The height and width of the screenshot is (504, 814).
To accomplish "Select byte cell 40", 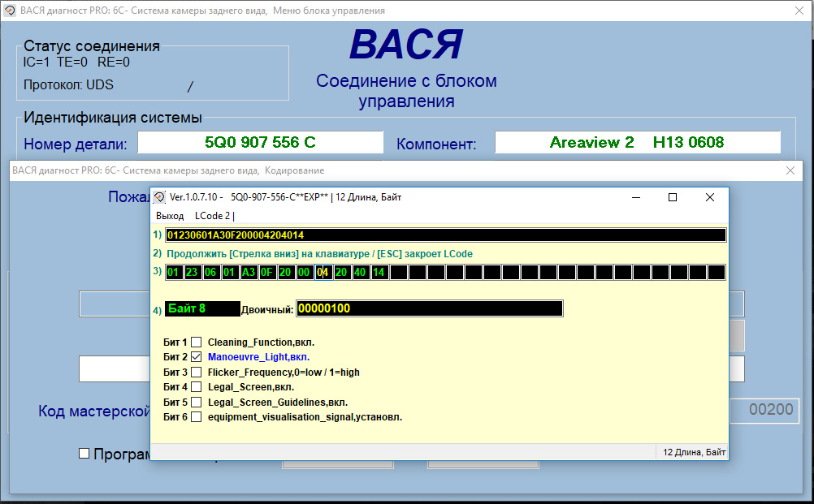I will pyautogui.click(x=361, y=272).
